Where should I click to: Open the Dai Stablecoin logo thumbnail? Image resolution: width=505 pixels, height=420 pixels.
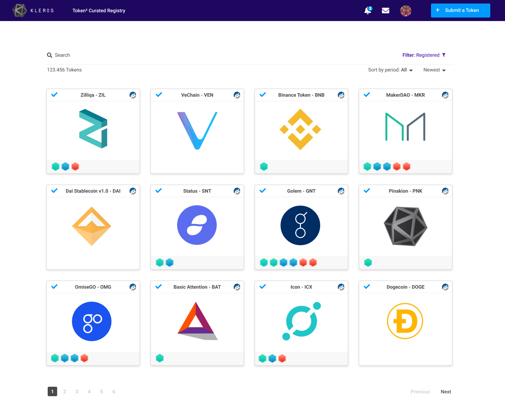(92, 226)
